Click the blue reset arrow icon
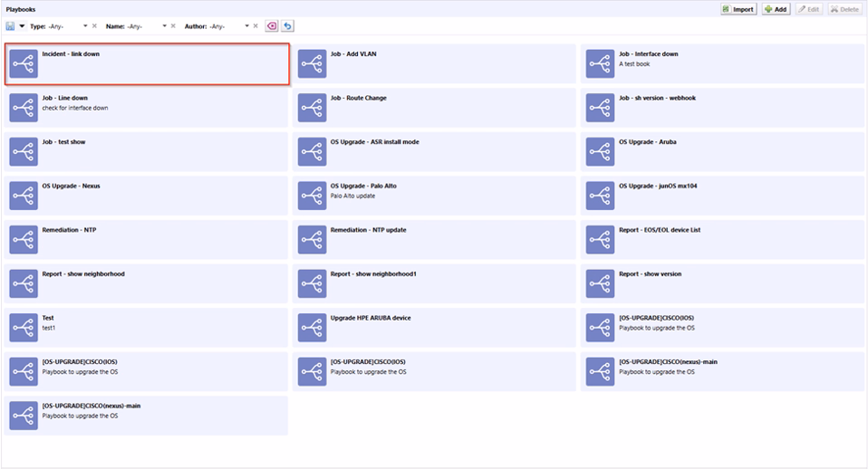Image resolution: width=868 pixels, height=469 pixels. point(287,26)
